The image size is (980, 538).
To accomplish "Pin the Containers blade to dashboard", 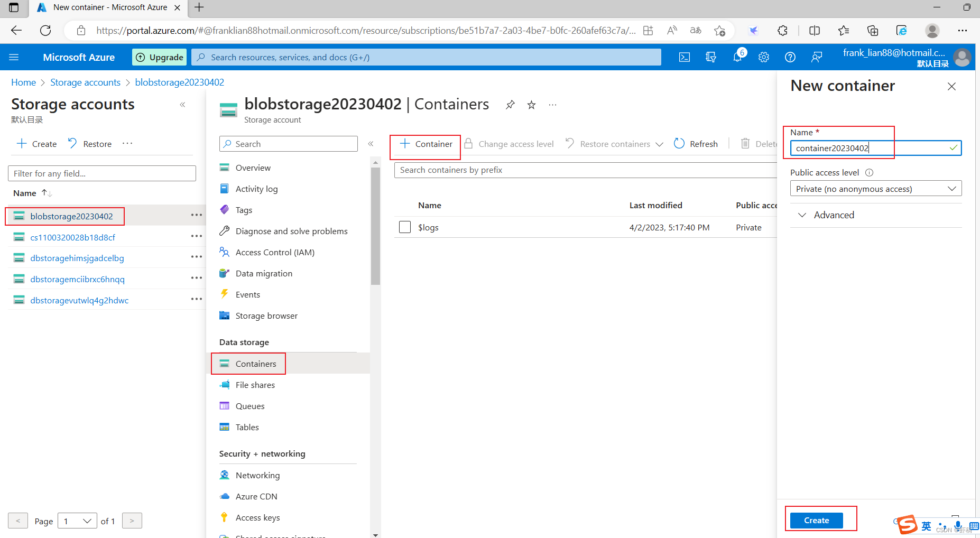I will coord(510,105).
